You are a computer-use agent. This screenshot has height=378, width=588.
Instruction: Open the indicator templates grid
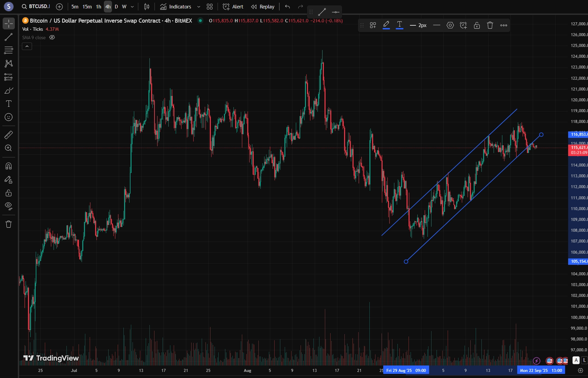click(x=210, y=7)
